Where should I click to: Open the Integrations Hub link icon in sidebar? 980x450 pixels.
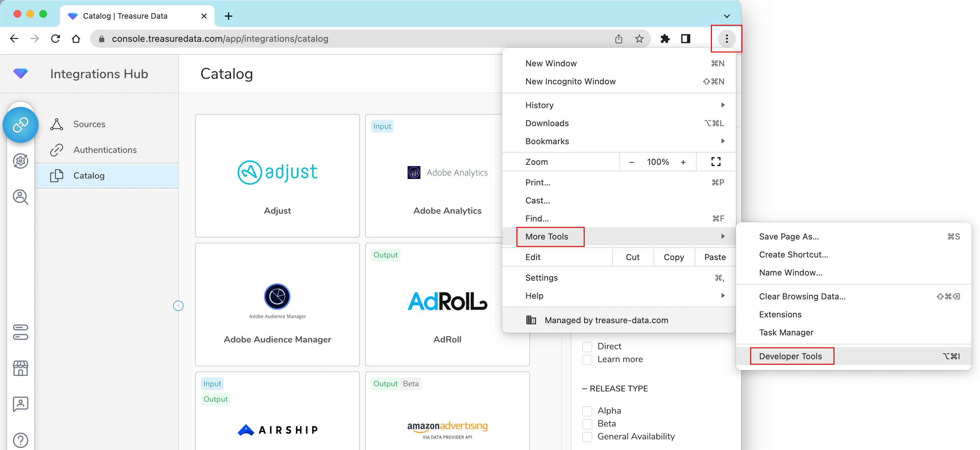tap(21, 125)
